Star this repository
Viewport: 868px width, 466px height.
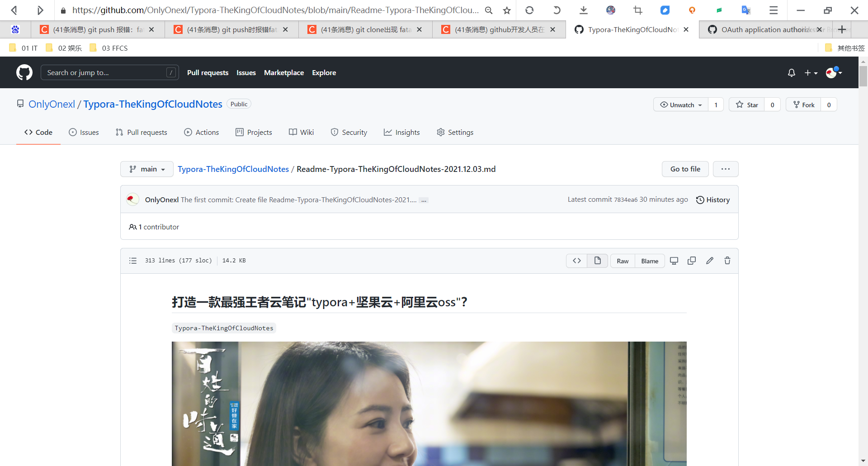[x=747, y=105]
